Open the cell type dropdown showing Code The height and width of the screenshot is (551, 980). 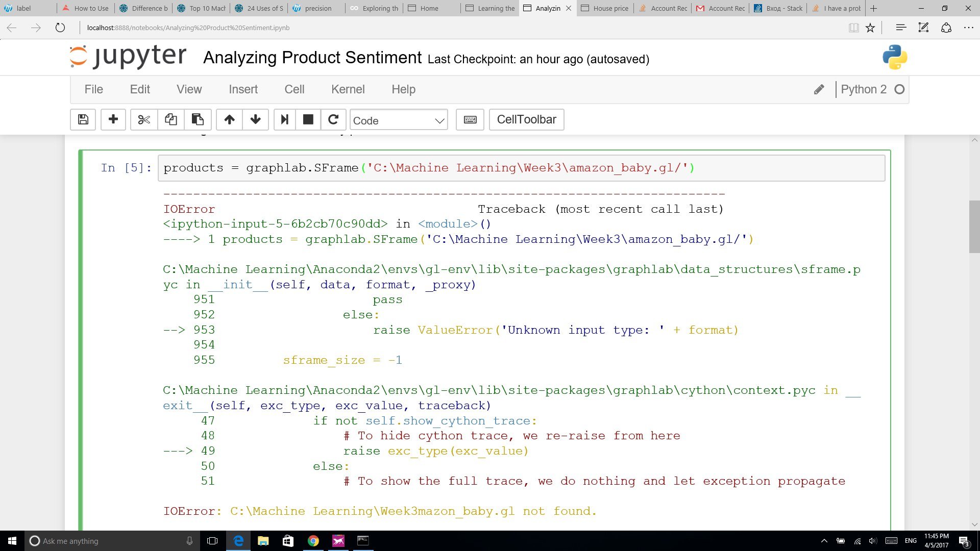point(399,120)
